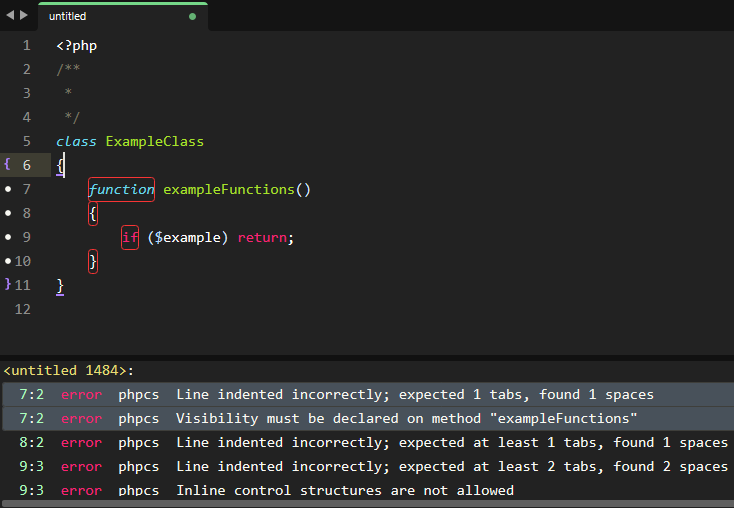Viewport: 734px width, 508px height.
Task: Click the next tab arrow
Action: [23, 15]
